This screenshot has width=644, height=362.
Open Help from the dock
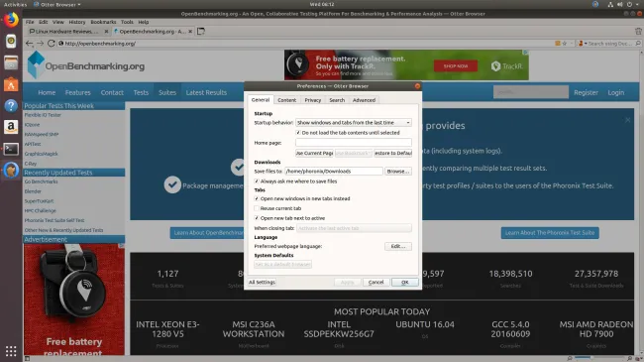[11, 106]
